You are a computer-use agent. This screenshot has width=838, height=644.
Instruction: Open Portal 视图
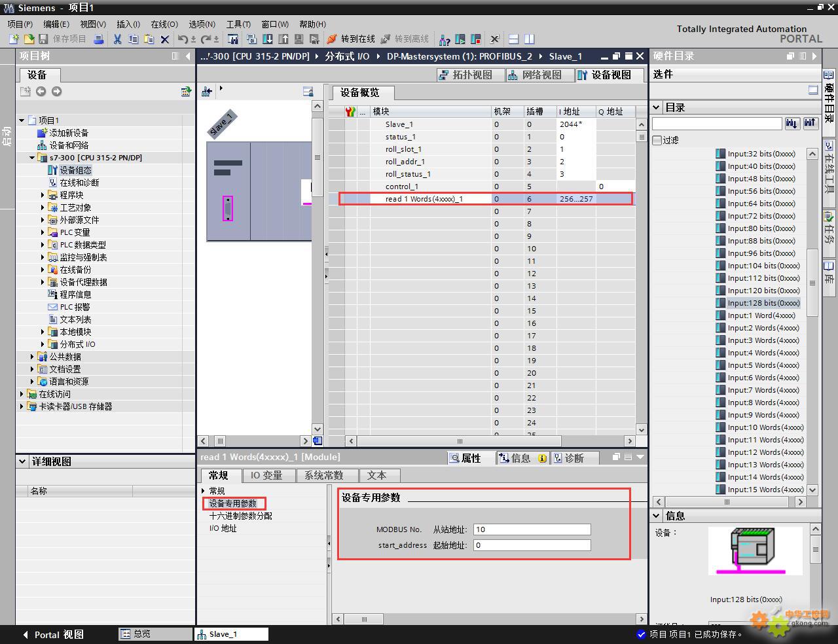tap(52, 634)
